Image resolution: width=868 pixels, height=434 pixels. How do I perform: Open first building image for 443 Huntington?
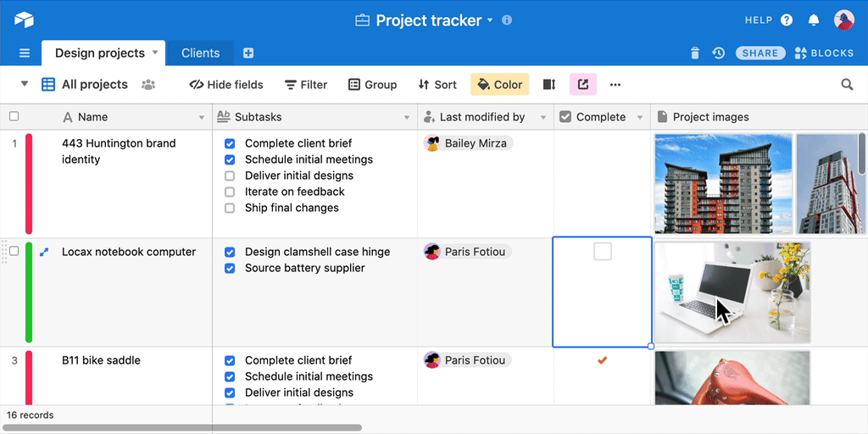(x=723, y=184)
